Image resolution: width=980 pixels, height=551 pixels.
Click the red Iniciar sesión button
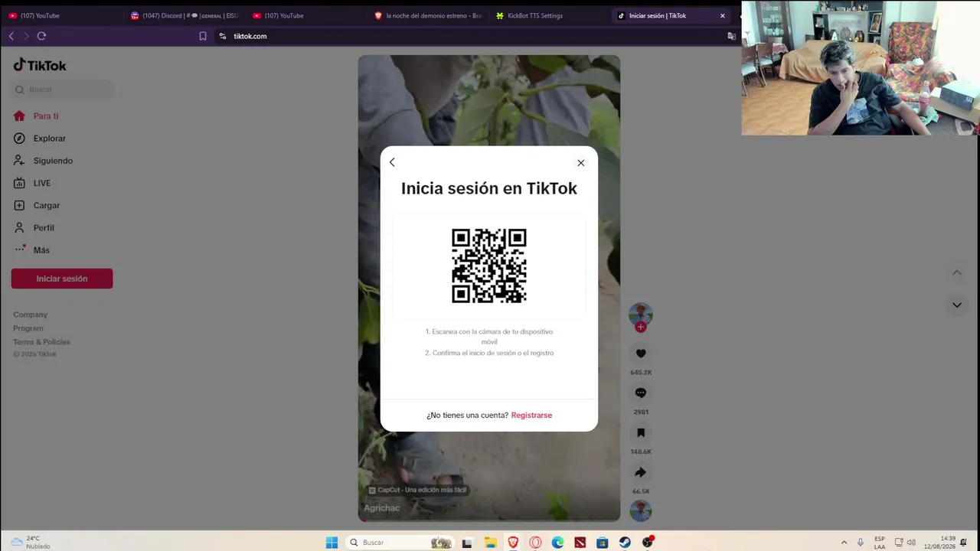[x=62, y=279]
